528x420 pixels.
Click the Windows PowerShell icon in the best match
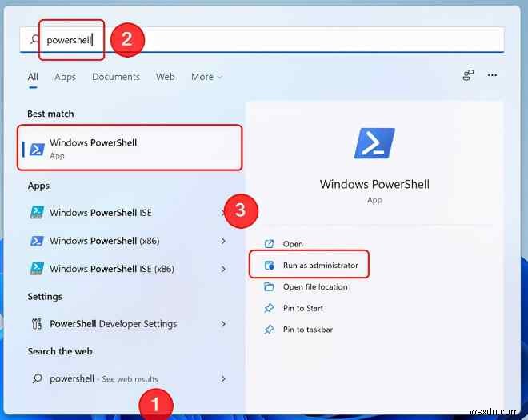37,149
